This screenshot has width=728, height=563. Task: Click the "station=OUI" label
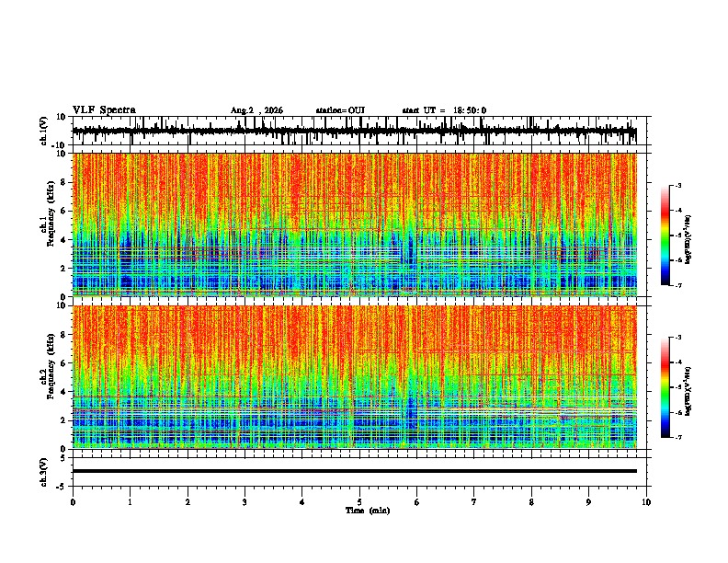[340, 110]
